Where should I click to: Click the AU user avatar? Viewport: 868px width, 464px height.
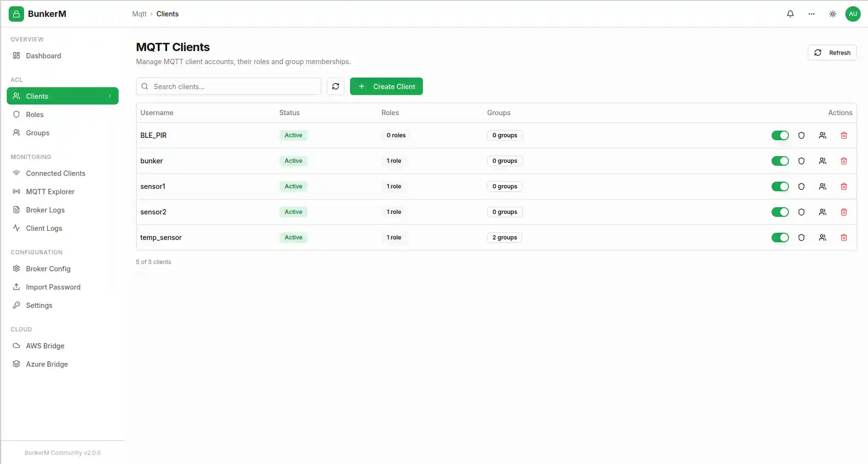[x=853, y=14]
